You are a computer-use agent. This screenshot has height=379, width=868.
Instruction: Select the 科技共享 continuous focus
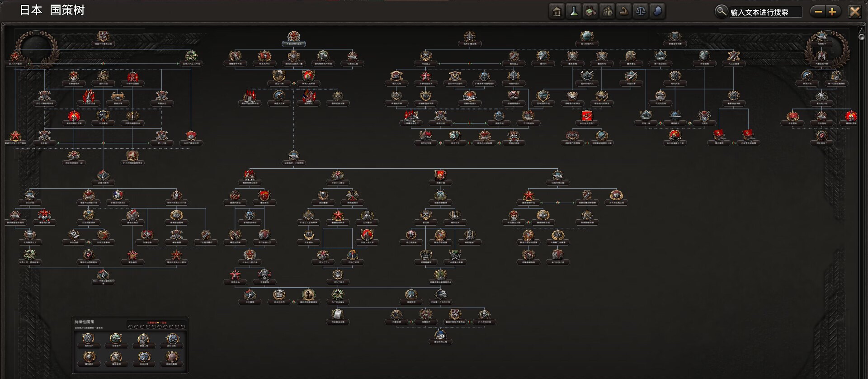click(143, 359)
